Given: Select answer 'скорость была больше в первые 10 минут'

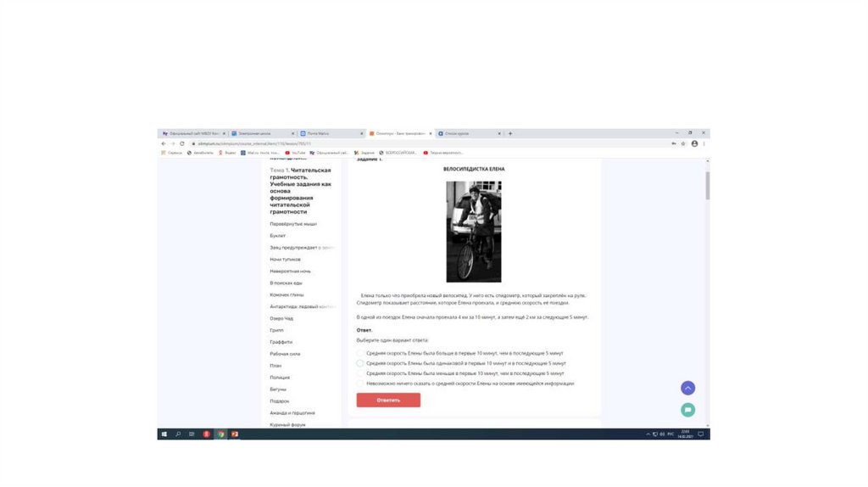Looking at the screenshot, I should coord(359,353).
